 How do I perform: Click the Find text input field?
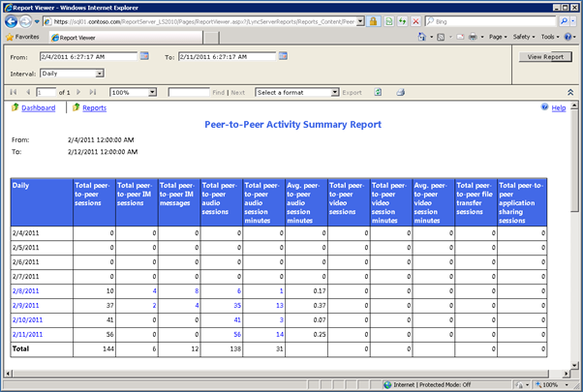(x=189, y=93)
